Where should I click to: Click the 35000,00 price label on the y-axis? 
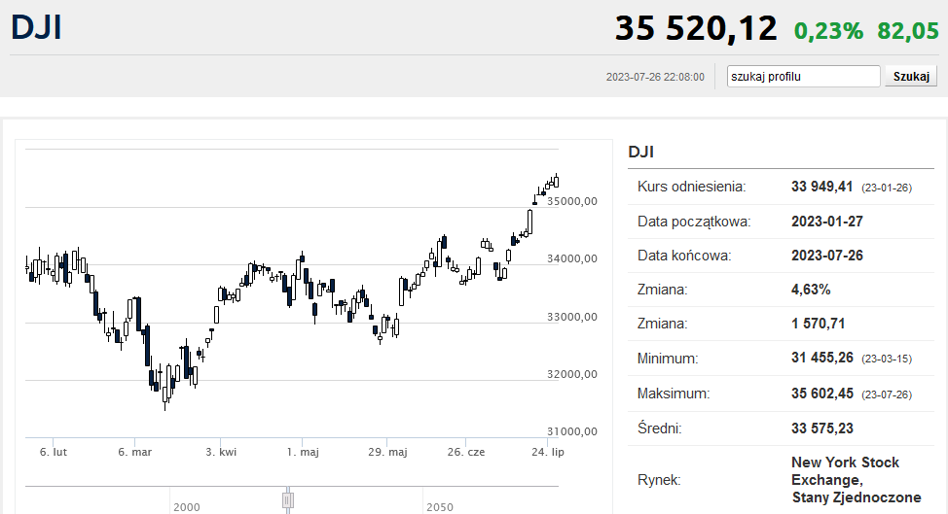572,201
